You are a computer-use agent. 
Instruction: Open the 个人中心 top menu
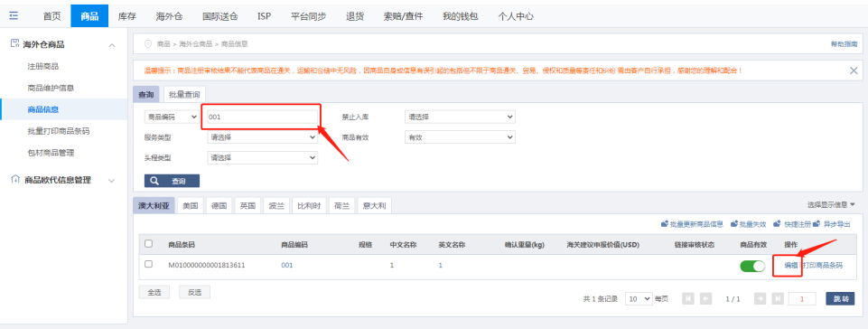pyautogui.click(x=516, y=16)
